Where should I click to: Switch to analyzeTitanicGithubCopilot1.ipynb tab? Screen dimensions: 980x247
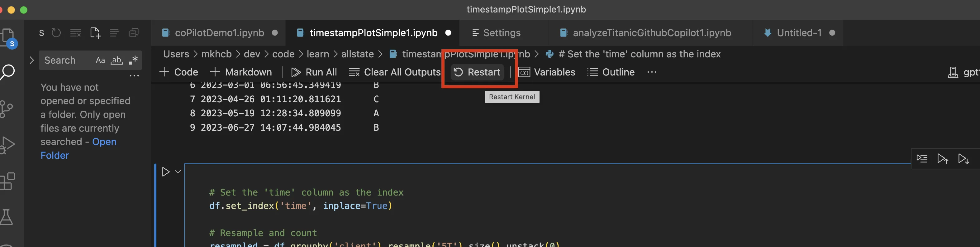point(651,33)
